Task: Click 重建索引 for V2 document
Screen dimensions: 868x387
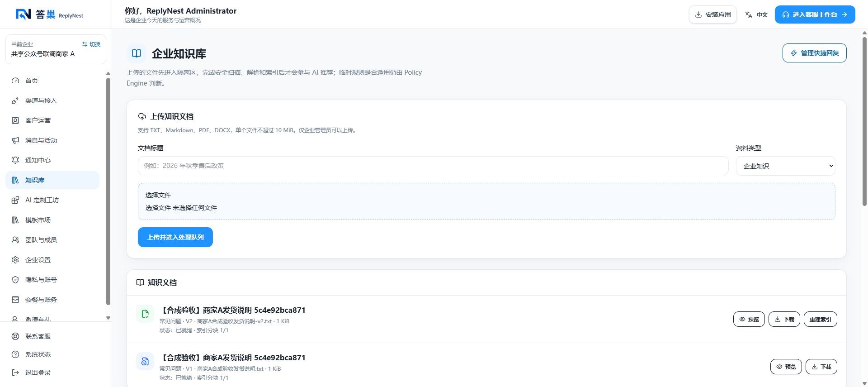Action: pyautogui.click(x=821, y=319)
